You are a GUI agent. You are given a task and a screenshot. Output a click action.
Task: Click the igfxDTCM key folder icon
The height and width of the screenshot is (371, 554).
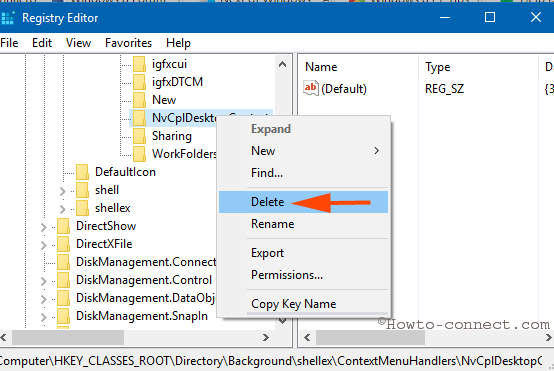click(x=139, y=82)
